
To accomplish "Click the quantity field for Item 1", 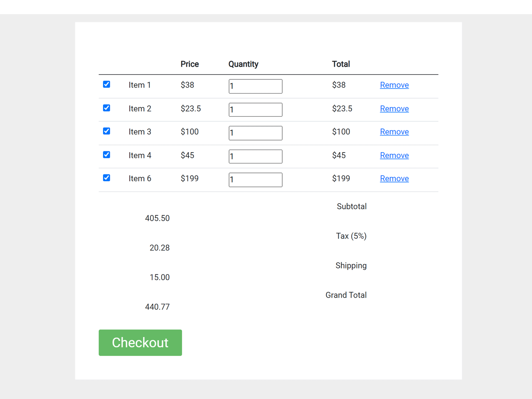I will coord(255,86).
